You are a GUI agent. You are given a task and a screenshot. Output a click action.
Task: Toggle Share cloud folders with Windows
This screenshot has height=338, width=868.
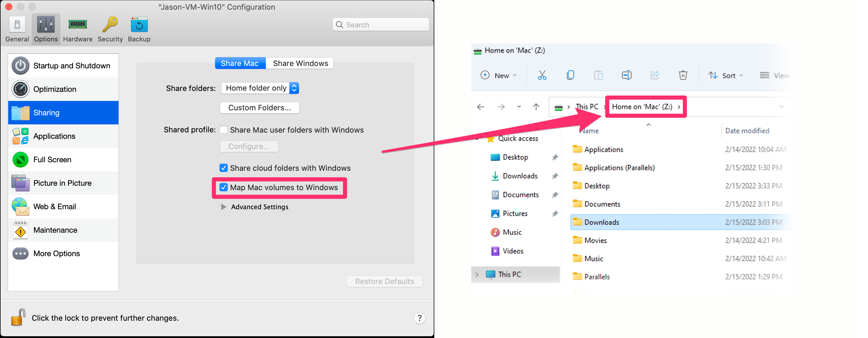224,168
